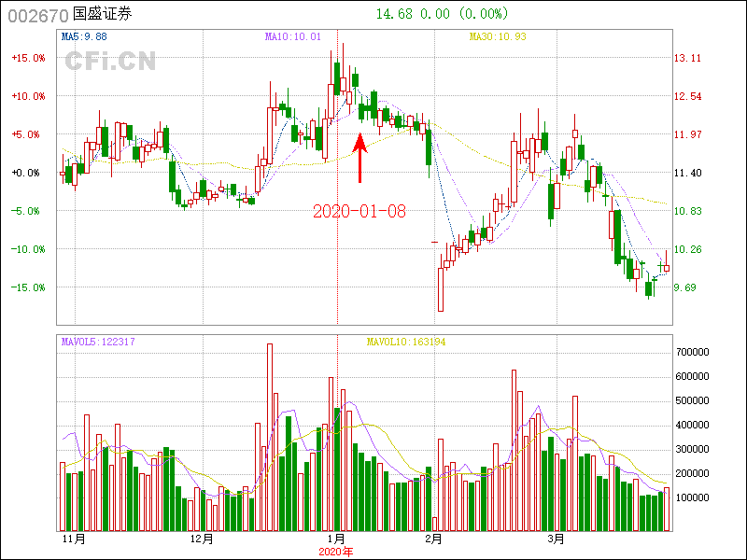Select the MA30:10.93 indicator label
Screen dimensions: 747x560
[498, 36]
